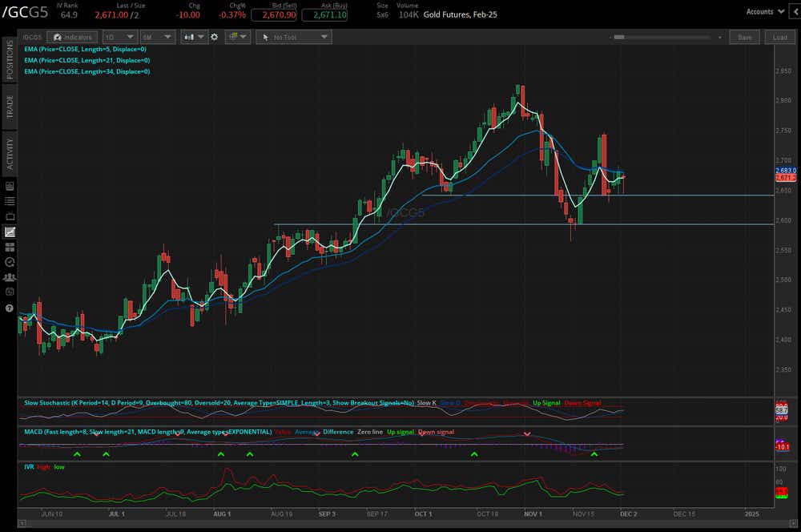This screenshot has width=801, height=532.
Task: Open the Indicators editor
Action: (72, 37)
